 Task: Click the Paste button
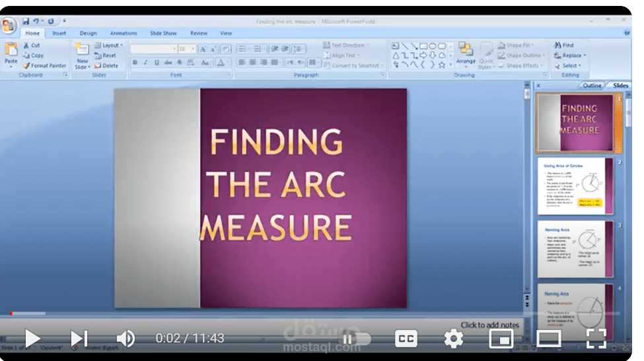click(11, 54)
